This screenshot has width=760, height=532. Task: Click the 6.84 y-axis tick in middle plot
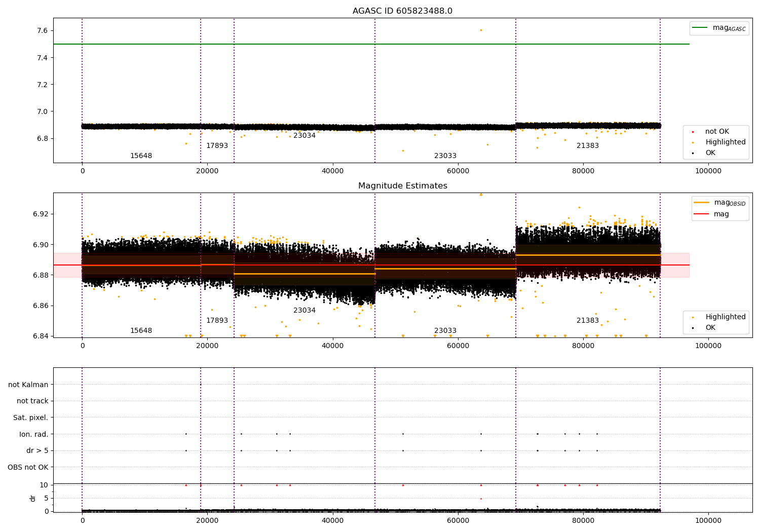41,336
